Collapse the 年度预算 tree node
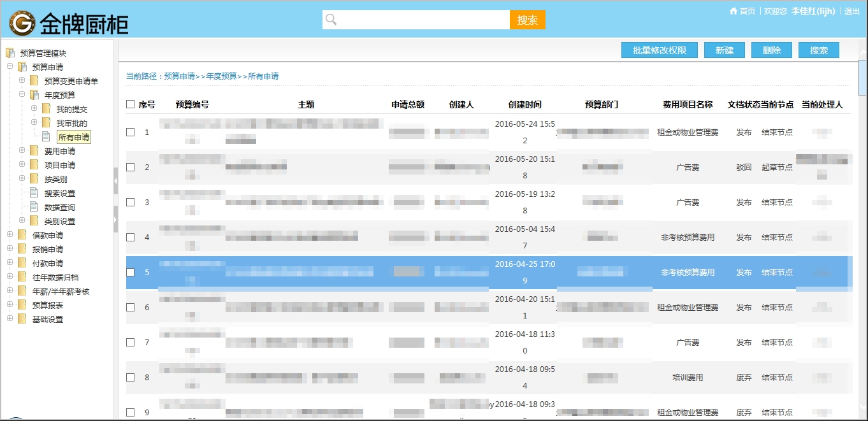 point(22,95)
